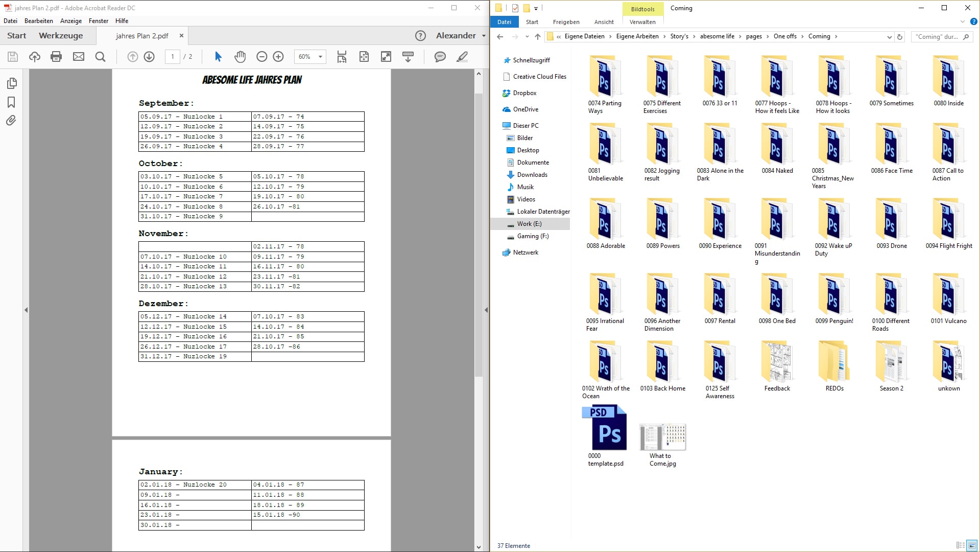Switch to large thumbnails view in status bar

point(972,545)
